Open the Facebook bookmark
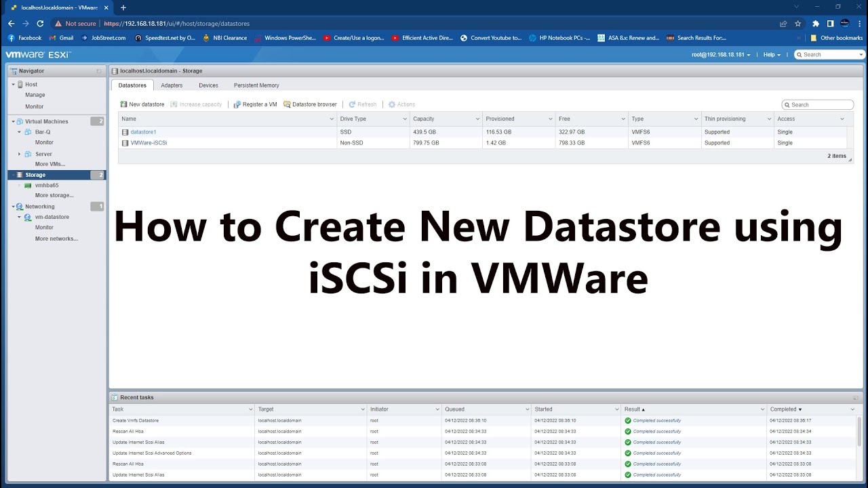This screenshot has width=868, height=488. pyautogui.click(x=24, y=38)
